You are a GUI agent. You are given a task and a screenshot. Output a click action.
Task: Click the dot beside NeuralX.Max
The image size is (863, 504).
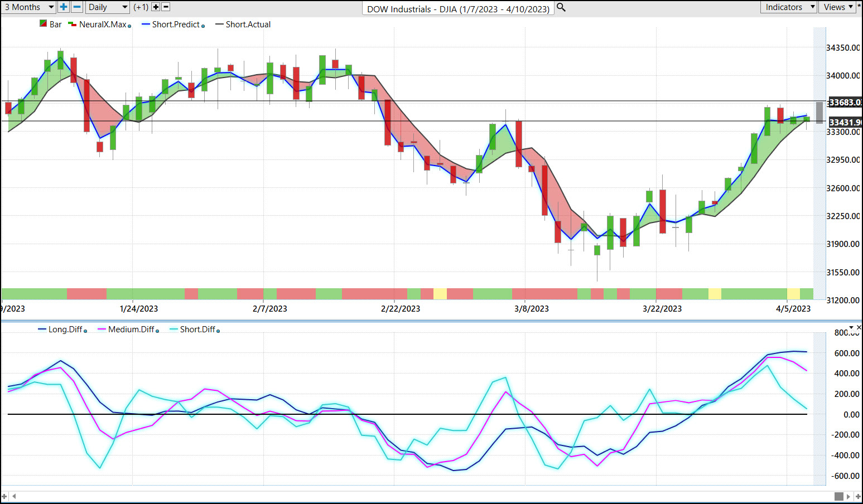point(129,26)
